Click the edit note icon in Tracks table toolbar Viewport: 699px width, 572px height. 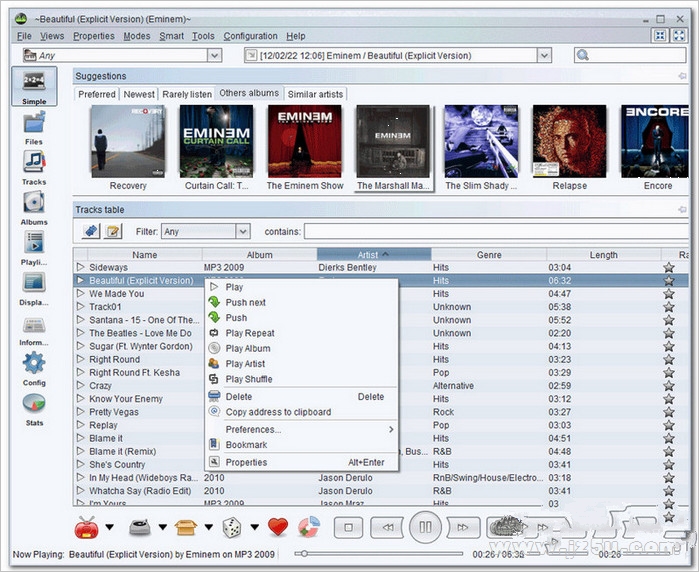click(113, 231)
